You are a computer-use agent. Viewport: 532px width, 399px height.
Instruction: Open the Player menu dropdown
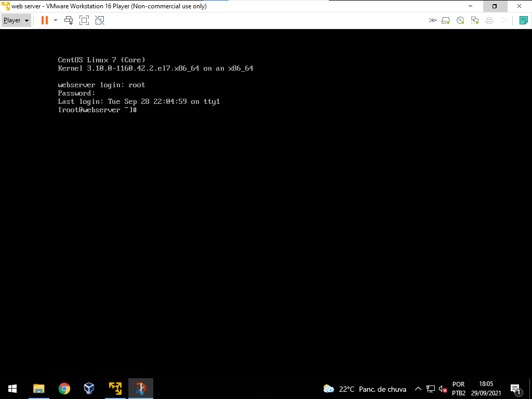coord(16,20)
